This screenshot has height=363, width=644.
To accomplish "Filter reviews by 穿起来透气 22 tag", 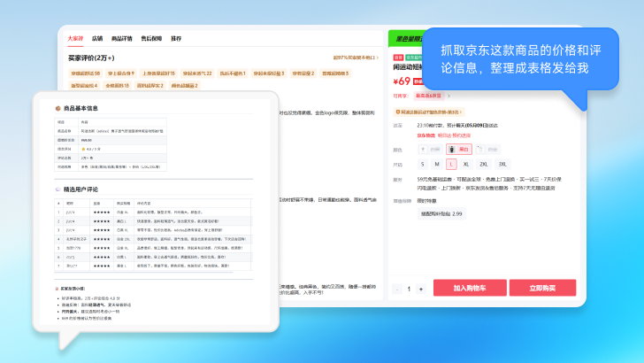I will pyautogui.click(x=197, y=73).
